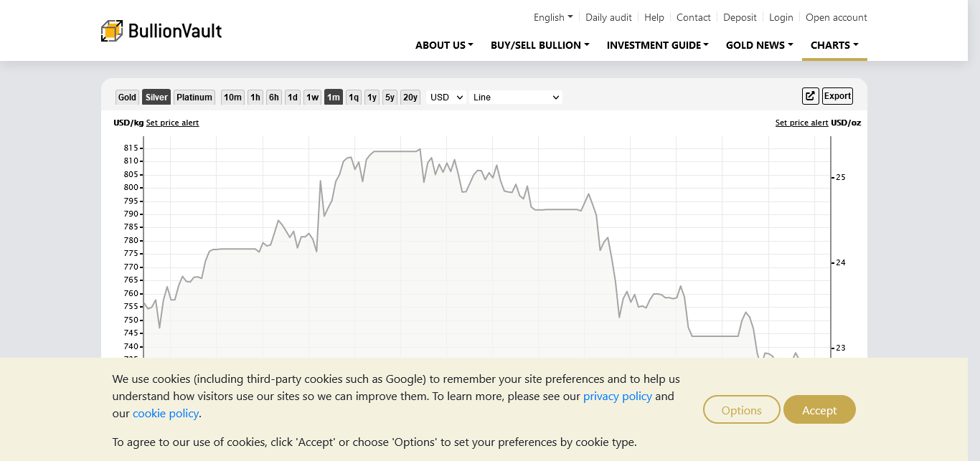The width and height of the screenshot is (980, 461).
Task: Expand the English language dropdown
Action: tap(553, 17)
